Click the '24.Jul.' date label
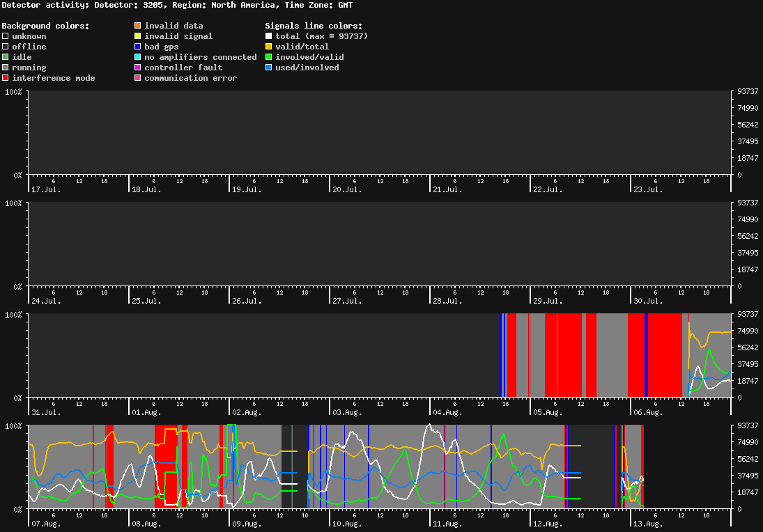The image size is (763, 532). click(x=46, y=301)
